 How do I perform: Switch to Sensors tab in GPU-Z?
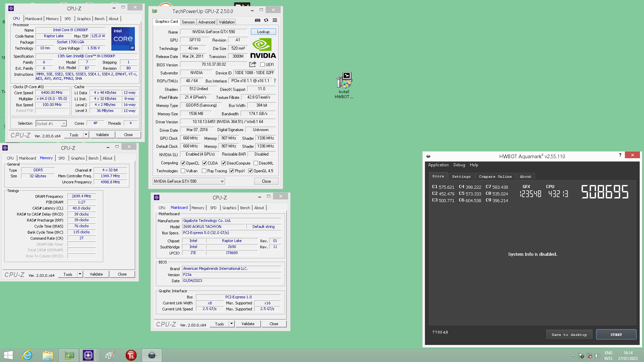coord(188,22)
